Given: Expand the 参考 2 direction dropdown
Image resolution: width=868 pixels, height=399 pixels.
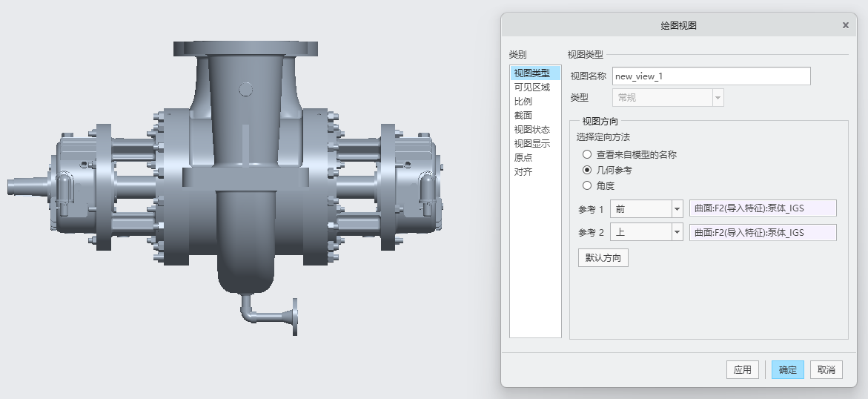Looking at the screenshot, I should pos(677,233).
